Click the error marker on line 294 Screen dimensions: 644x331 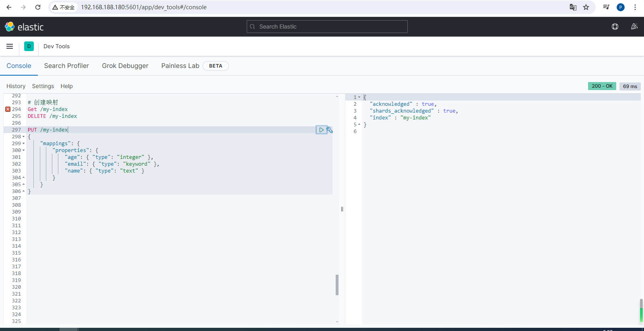point(8,109)
